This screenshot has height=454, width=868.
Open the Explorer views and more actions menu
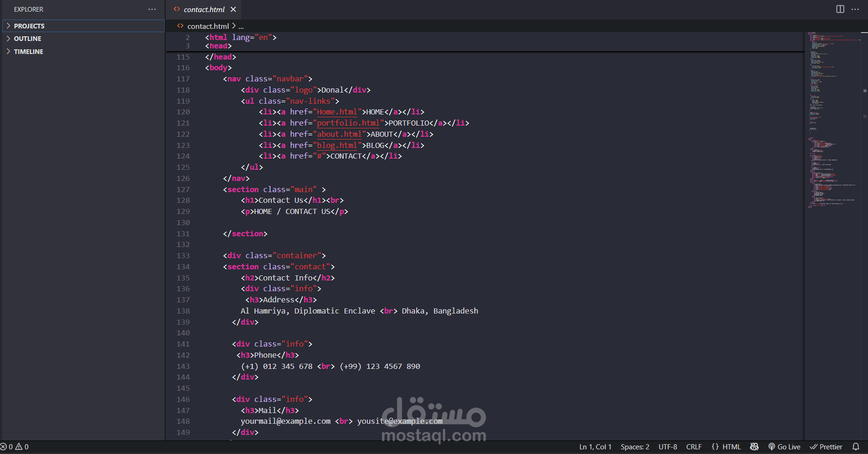tap(152, 9)
